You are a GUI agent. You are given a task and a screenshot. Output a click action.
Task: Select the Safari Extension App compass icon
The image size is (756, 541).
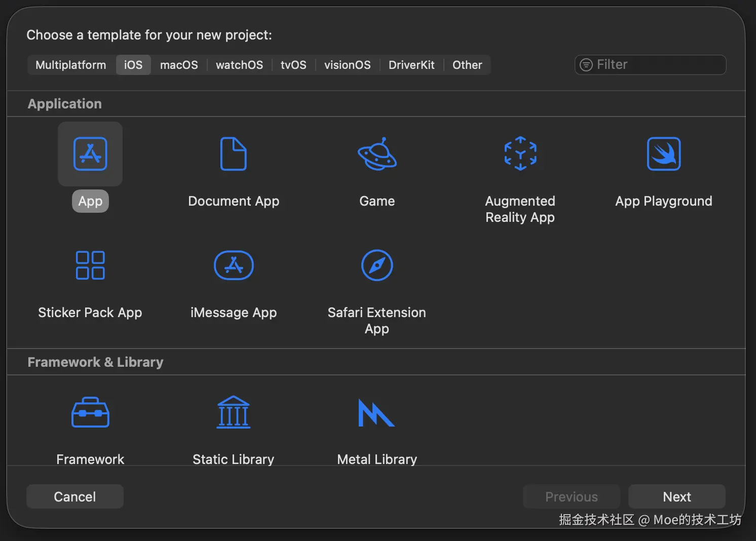coord(377,265)
